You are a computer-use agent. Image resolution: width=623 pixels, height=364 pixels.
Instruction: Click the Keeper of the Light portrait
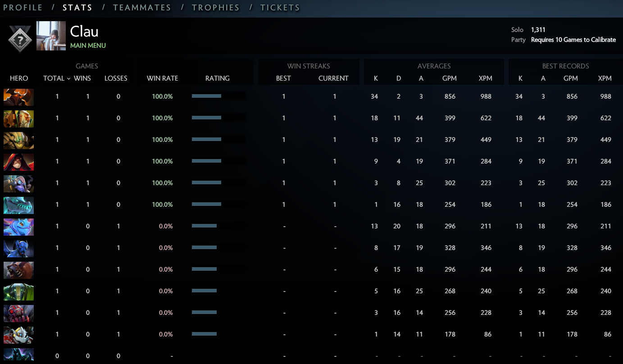pos(18,118)
